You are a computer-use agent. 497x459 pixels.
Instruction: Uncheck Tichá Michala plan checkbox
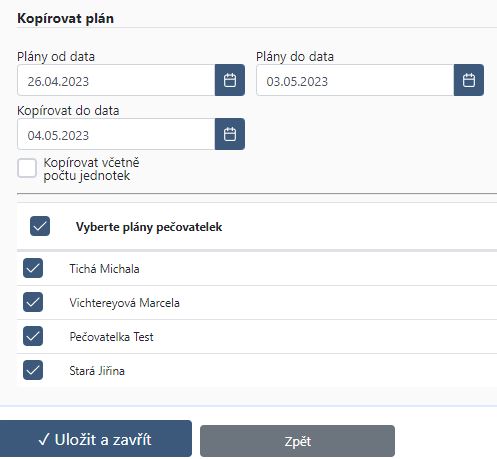[33, 268]
